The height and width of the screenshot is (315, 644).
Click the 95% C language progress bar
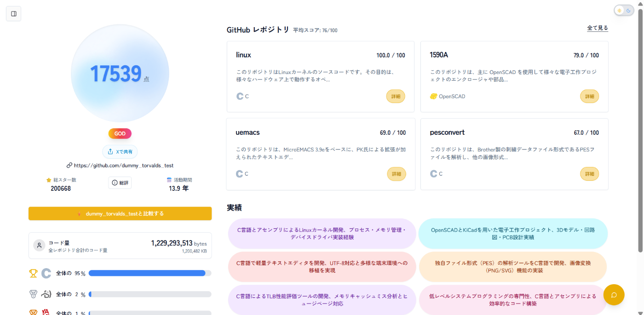click(150, 273)
